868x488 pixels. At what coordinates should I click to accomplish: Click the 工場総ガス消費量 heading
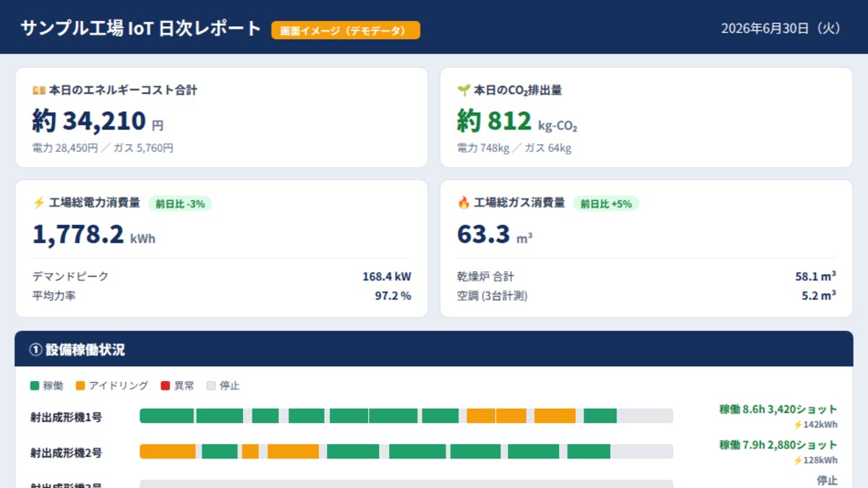(519, 203)
